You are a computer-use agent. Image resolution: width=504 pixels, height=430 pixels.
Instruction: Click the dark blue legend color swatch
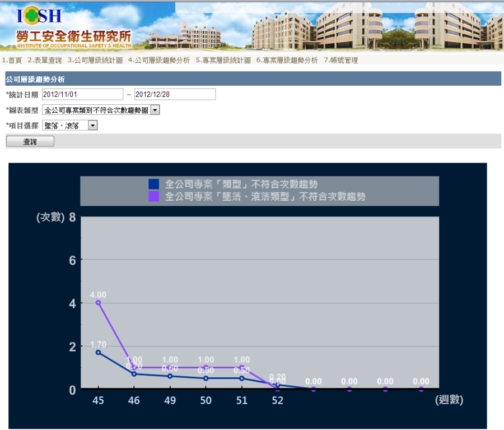(x=153, y=184)
